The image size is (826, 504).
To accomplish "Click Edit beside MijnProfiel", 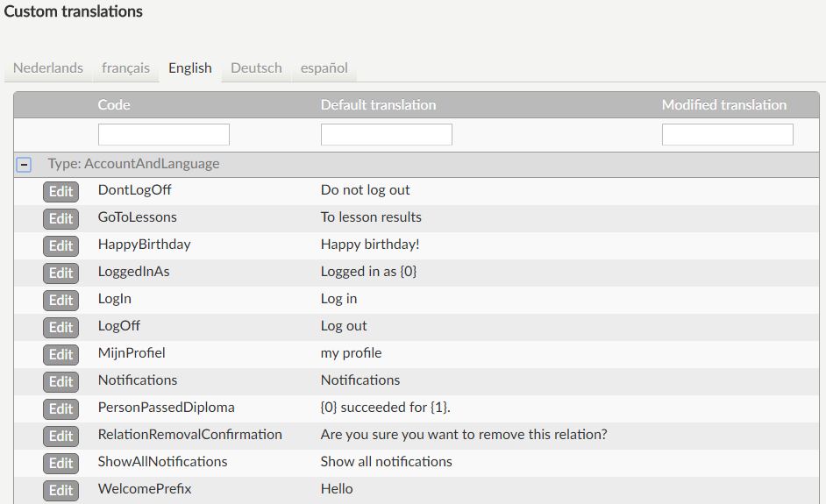I will click(x=61, y=354).
